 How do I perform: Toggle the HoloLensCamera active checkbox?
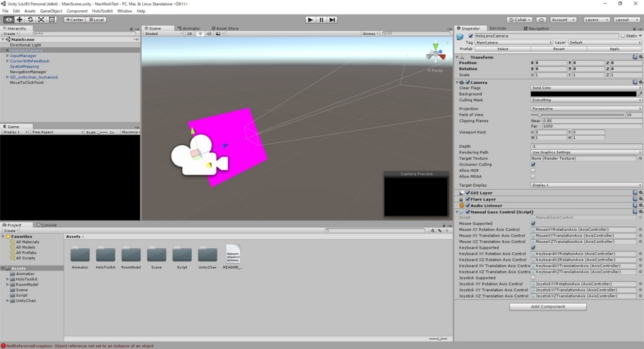click(470, 36)
